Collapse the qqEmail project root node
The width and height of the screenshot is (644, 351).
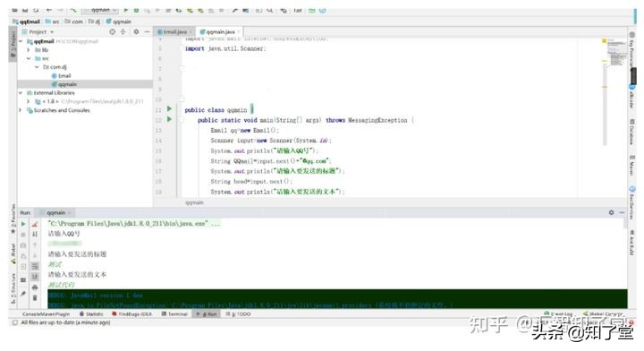click(x=21, y=41)
